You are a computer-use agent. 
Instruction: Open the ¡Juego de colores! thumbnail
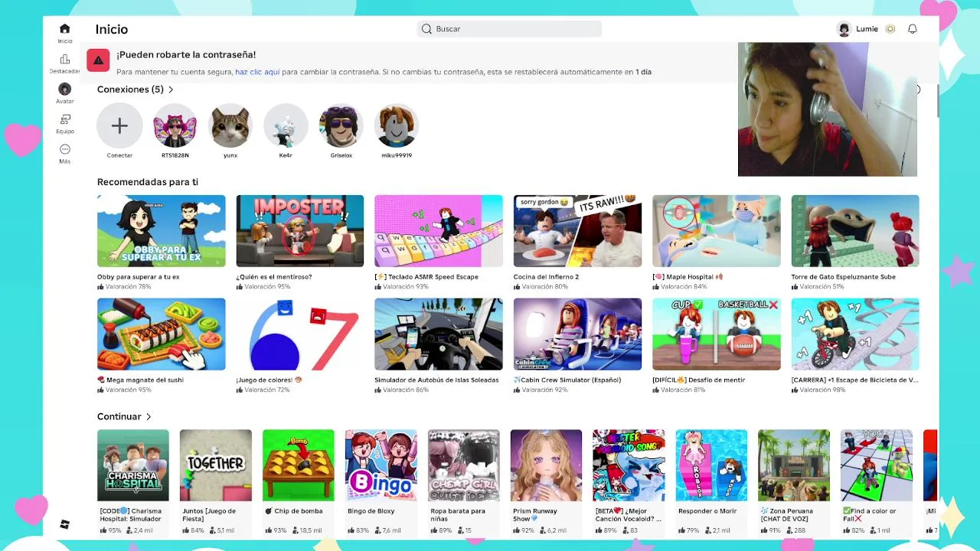click(x=300, y=334)
